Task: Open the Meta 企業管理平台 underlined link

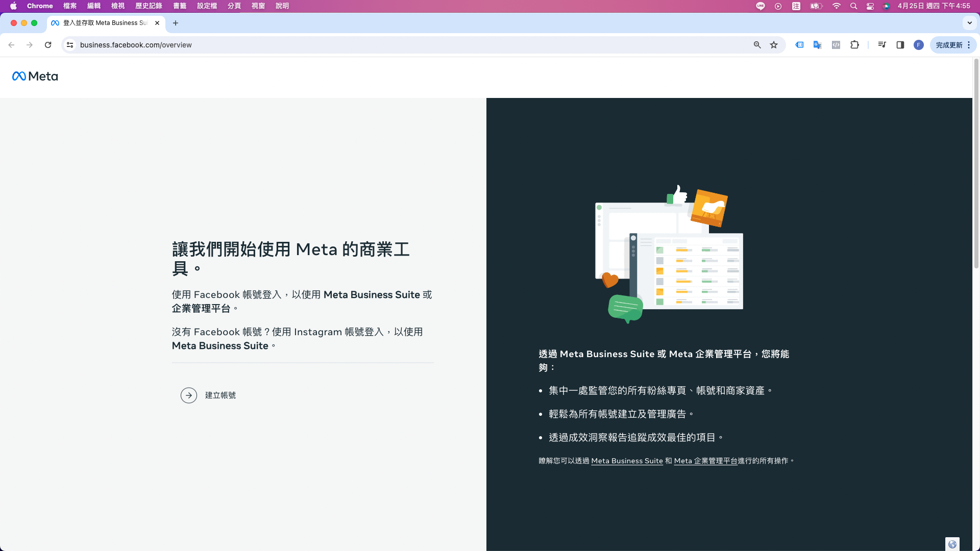Action: click(x=705, y=461)
